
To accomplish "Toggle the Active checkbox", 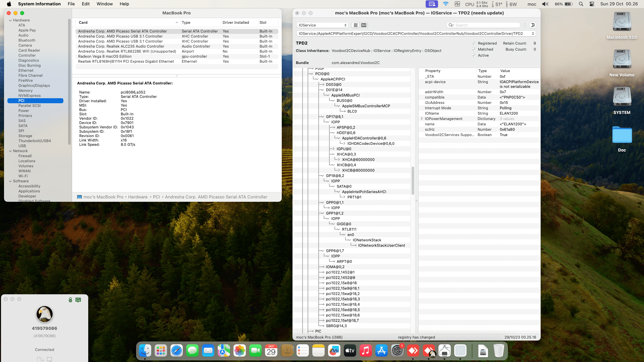I will coord(474,55).
